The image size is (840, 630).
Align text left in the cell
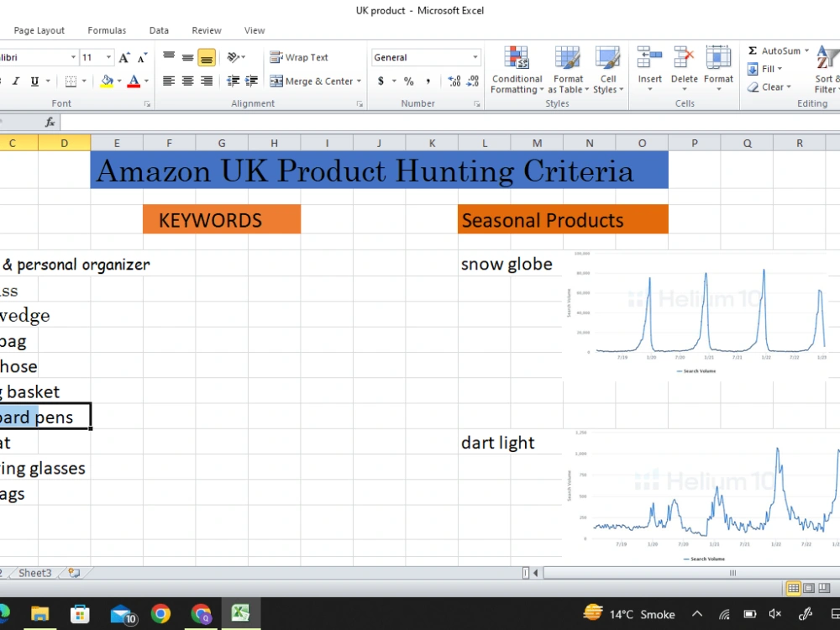169,81
